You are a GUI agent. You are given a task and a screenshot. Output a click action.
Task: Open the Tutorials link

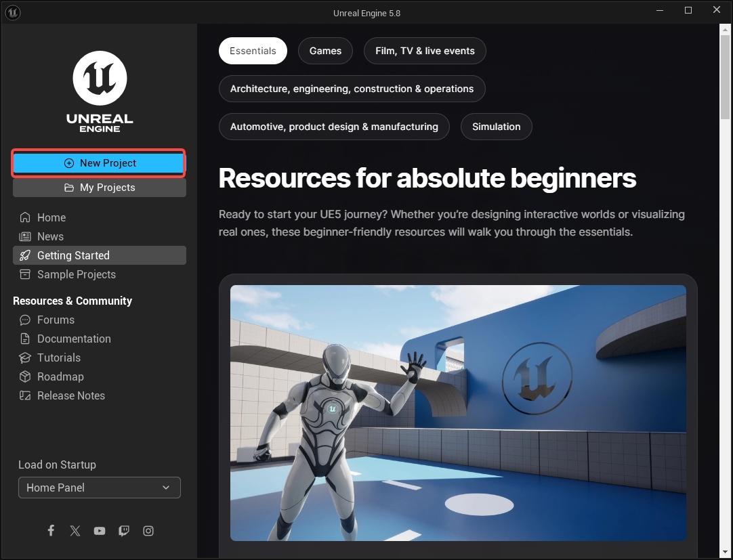[100, 358]
